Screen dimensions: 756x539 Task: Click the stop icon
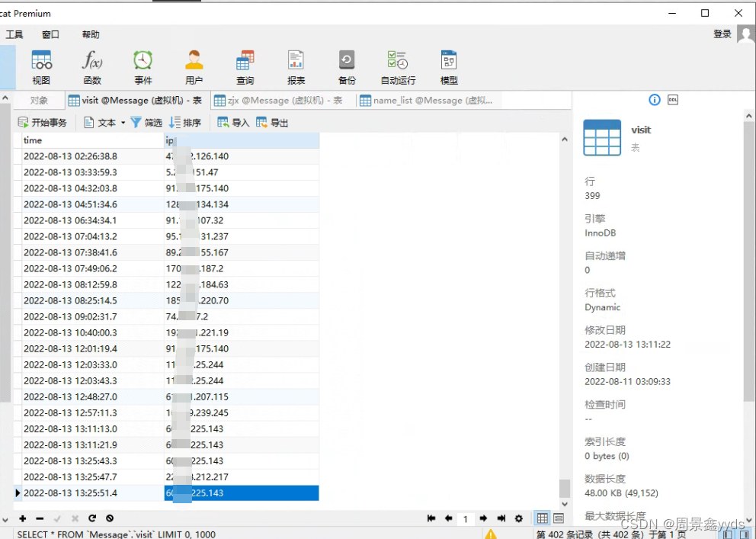click(x=110, y=518)
